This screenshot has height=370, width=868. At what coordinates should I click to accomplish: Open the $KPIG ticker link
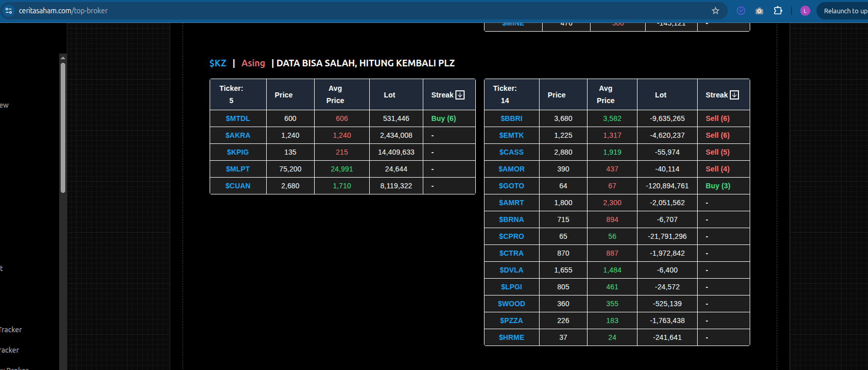(x=238, y=152)
